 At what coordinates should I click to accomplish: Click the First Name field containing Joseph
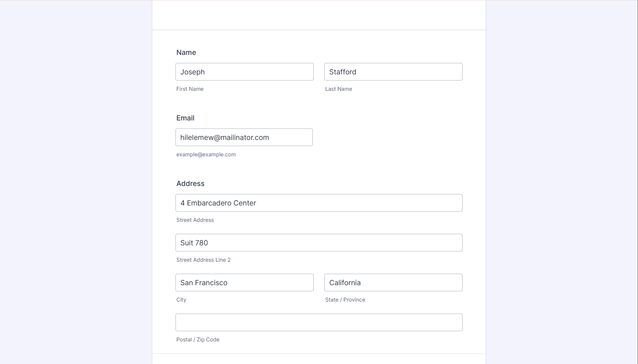[244, 72]
